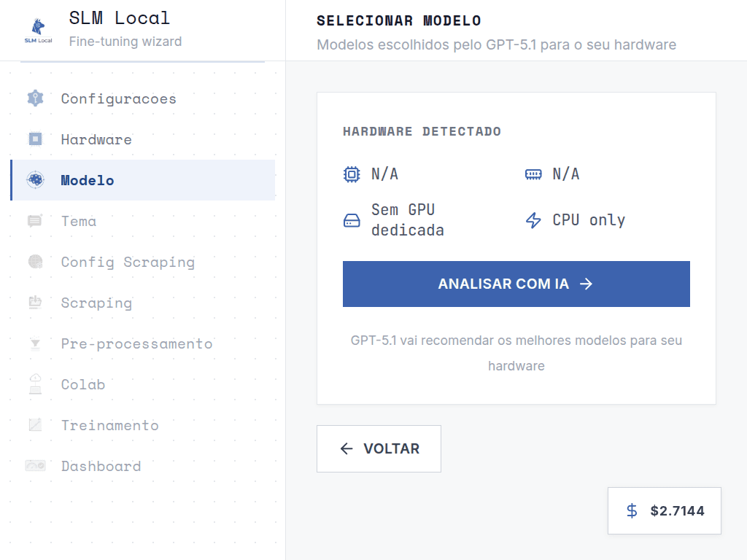Select the Treinamento chart icon
Image resolution: width=747 pixels, height=560 pixels.
tap(34, 425)
